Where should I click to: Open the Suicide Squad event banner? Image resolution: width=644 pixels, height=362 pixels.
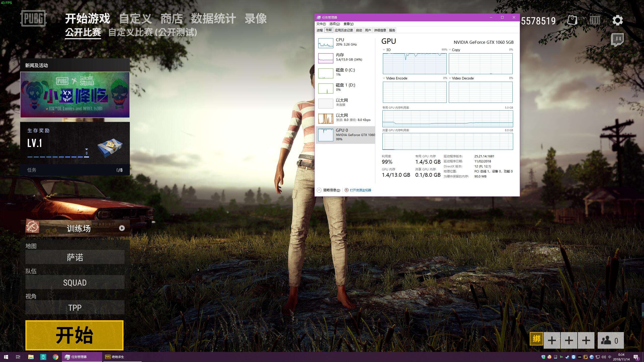(75, 95)
